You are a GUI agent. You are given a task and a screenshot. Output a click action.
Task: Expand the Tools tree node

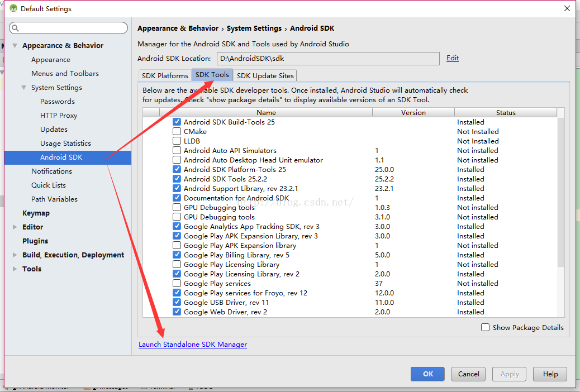(15, 269)
